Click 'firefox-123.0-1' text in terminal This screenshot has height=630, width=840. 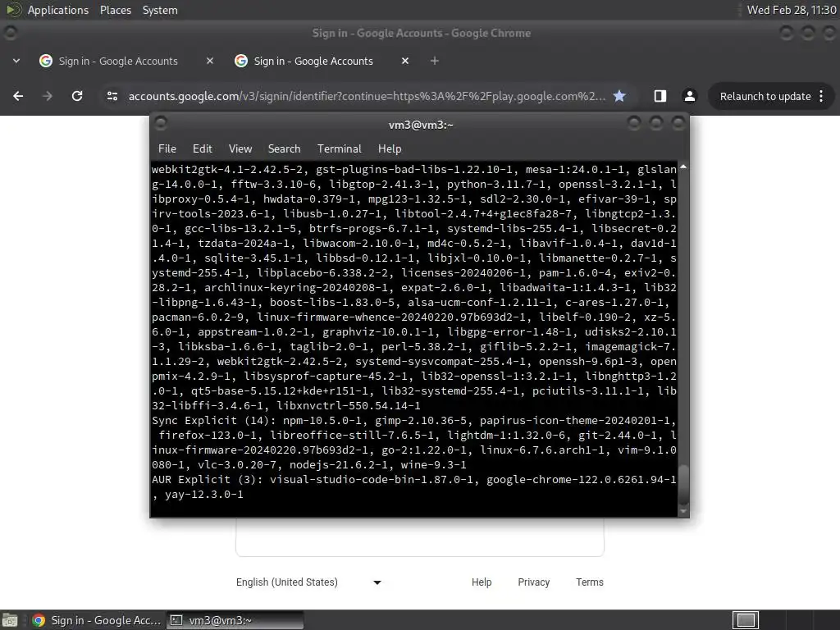tap(208, 436)
